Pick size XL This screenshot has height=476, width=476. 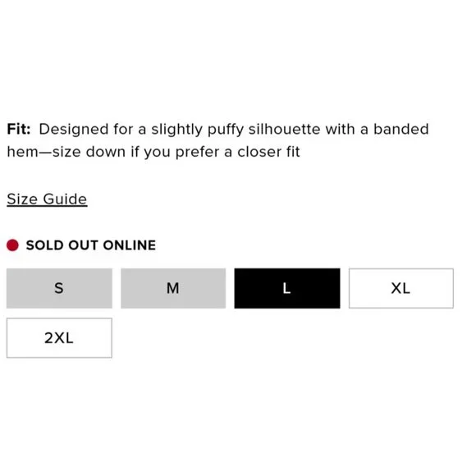[x=401, y=288]
